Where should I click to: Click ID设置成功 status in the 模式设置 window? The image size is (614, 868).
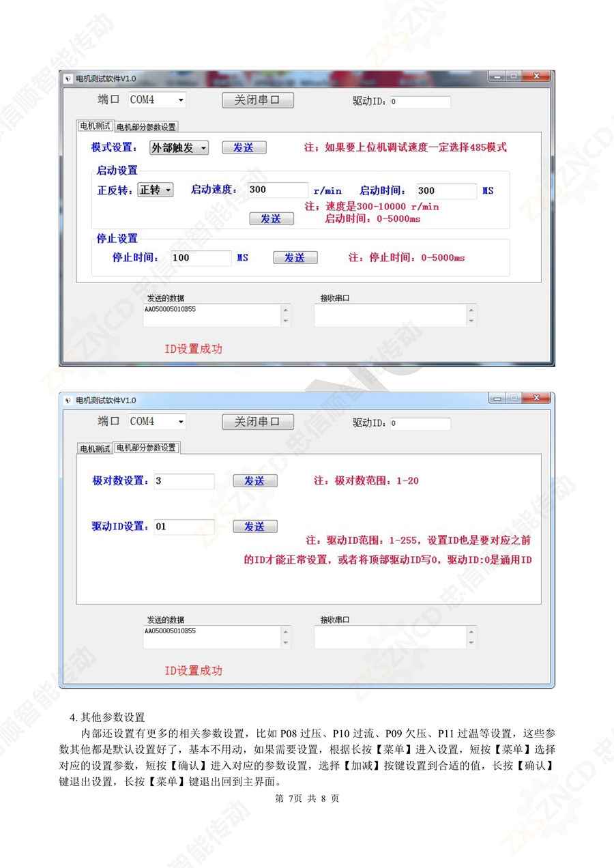[193, 349]
